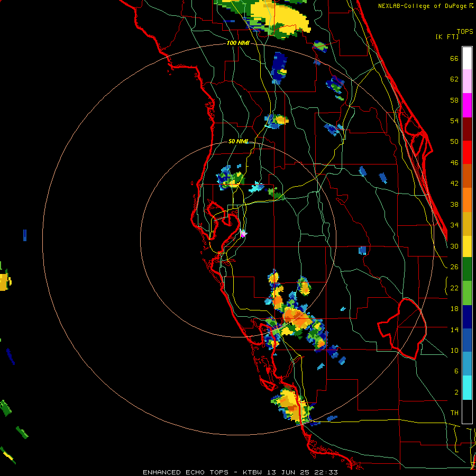Click the "42" legend value
This screenshot has height=476, width=476.
point(454,184)
